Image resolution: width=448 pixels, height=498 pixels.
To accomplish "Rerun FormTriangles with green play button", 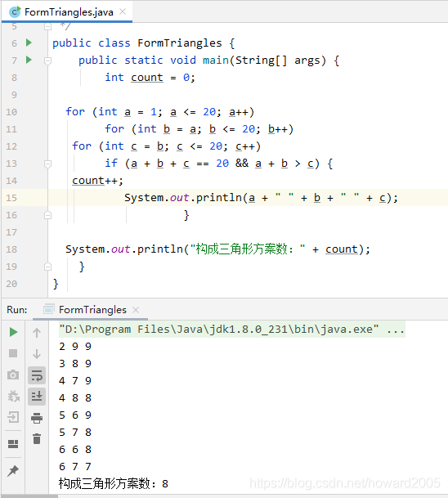I will point(13,332).
